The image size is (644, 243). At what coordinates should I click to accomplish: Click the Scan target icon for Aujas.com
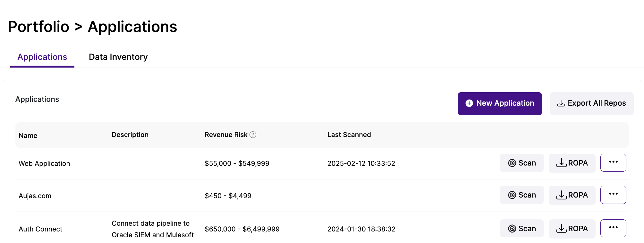(512, 195)
